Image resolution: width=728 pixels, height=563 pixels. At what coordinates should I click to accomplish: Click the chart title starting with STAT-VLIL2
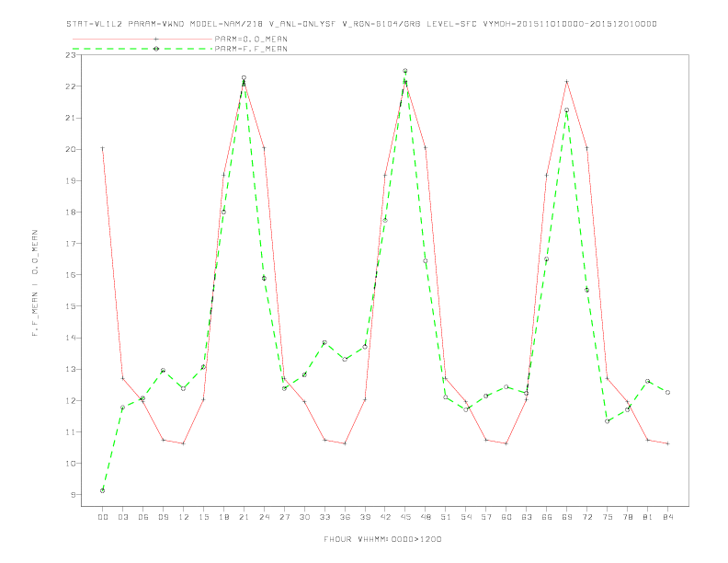(361, 24)
